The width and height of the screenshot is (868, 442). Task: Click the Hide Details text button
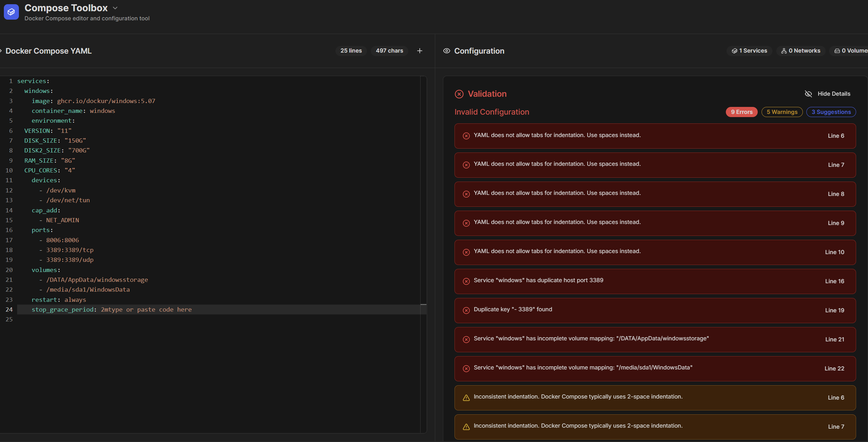coord(834,94)
